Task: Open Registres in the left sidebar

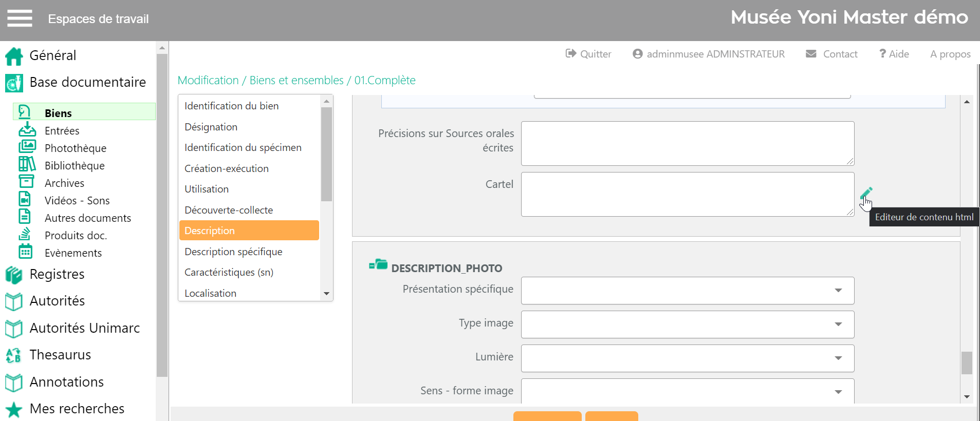Action: coord(57,274)
